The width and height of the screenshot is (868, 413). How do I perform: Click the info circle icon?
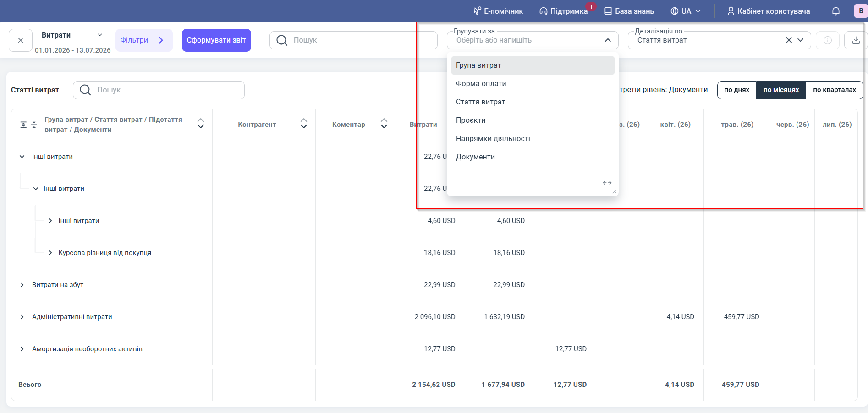[x=828, y=40]
